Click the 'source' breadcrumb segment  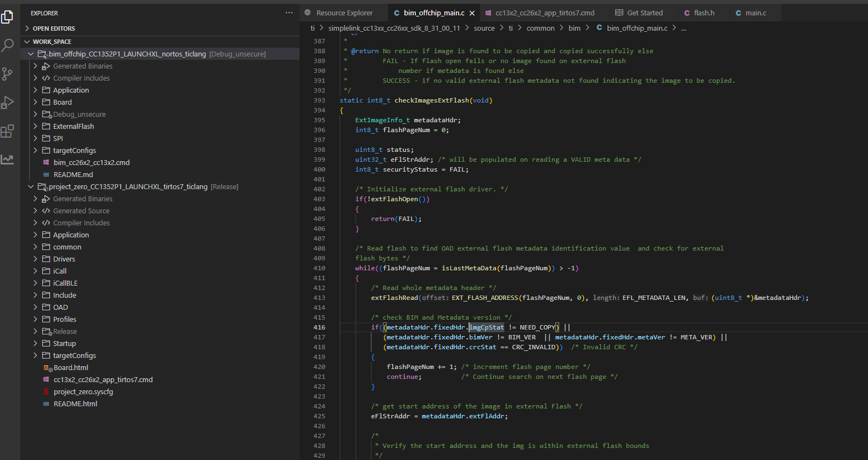point(484,29)
